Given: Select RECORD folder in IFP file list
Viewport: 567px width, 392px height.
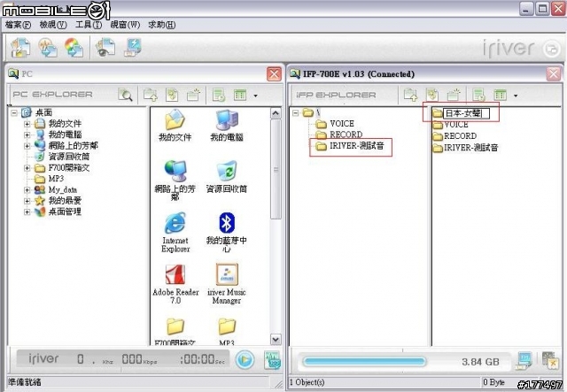Looking at the screenshot, I should [454, 136].
